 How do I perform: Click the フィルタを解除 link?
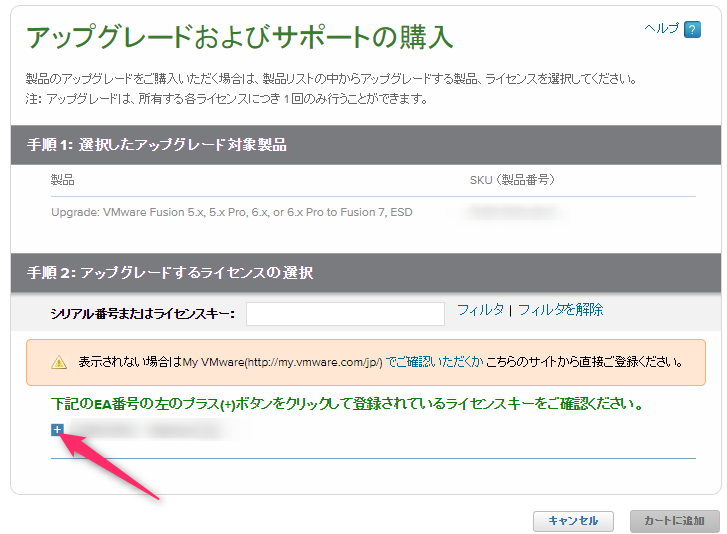pos(561,310)
